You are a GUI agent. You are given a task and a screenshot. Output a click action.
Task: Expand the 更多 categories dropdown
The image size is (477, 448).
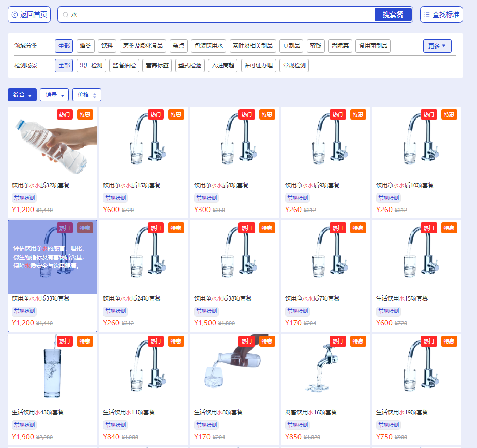click(x=437, y=46)
